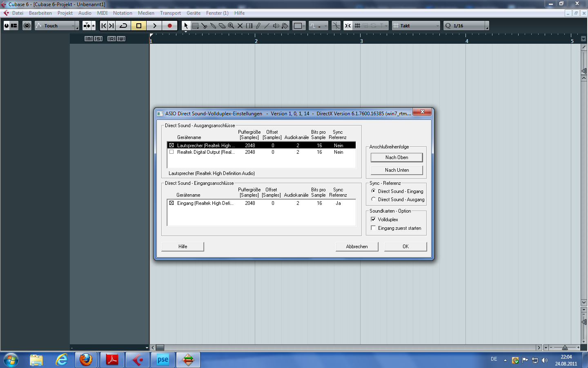The image size is (588, 368).
Task: Select the Range Selection tool
Action: (x=195, y=26)
